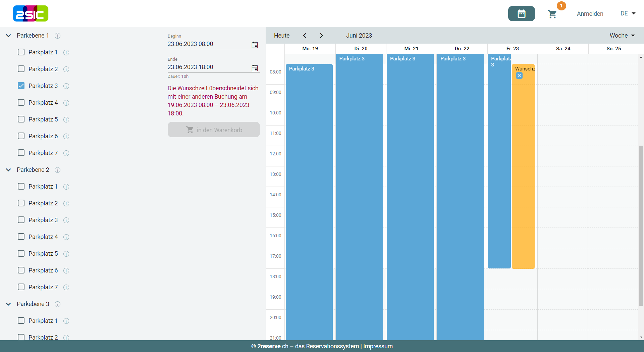This screenshot has width=644, height=352.
Task: Open the Woche view dropdown
Action: (x=622, y=36)
